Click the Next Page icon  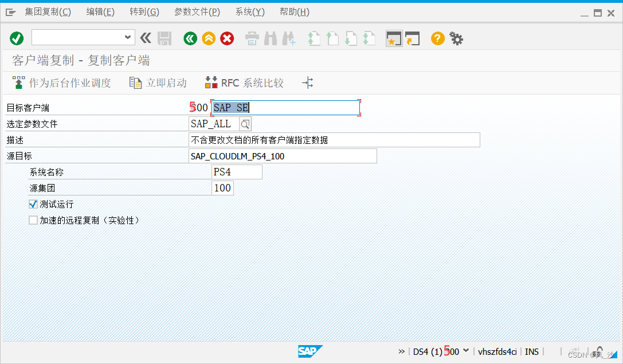tap(351, 38)
